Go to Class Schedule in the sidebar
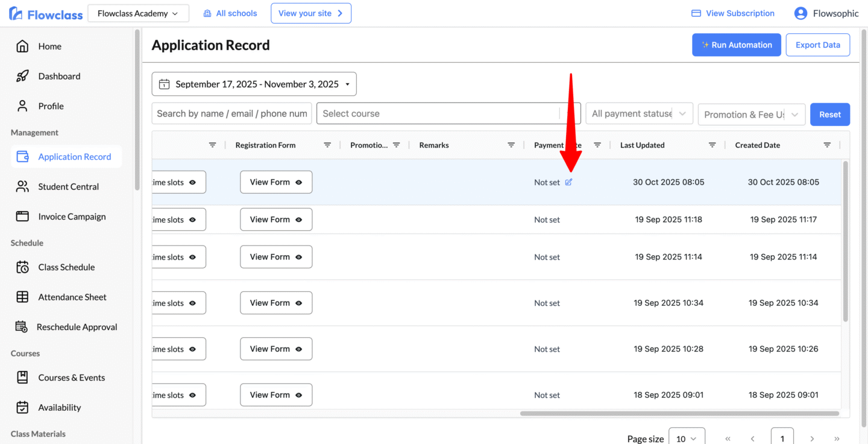The image size is (868, 444). click(x=66, y=267)
